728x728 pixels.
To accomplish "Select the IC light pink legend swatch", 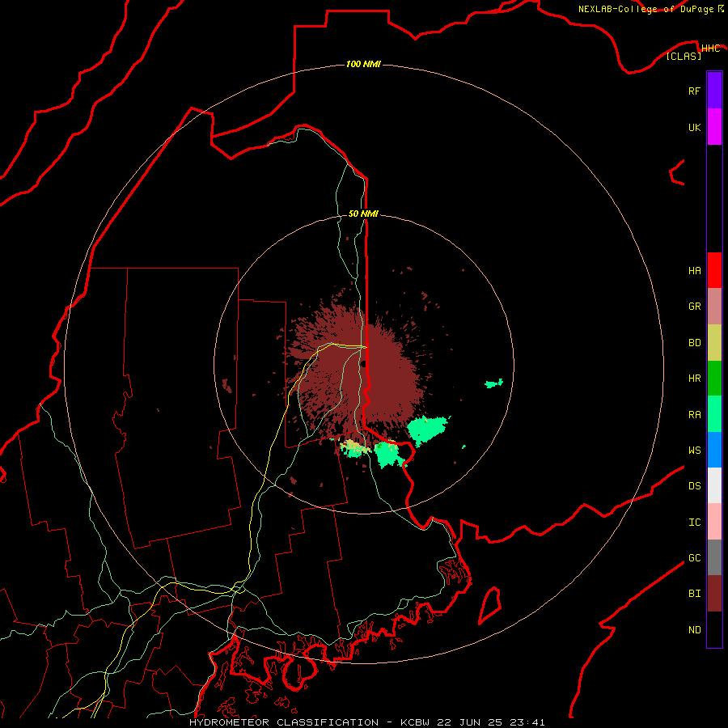I will pyautogui.click(x=714, y=522).
